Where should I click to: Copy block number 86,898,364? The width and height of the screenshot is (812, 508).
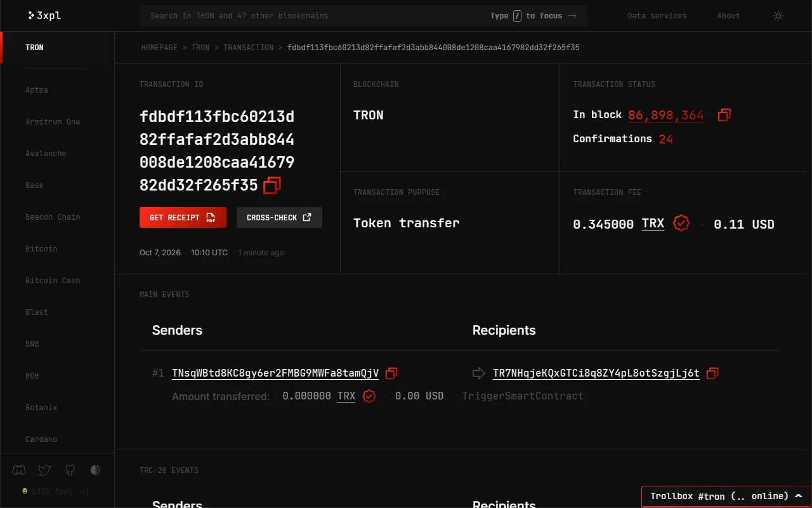point(724,115)
